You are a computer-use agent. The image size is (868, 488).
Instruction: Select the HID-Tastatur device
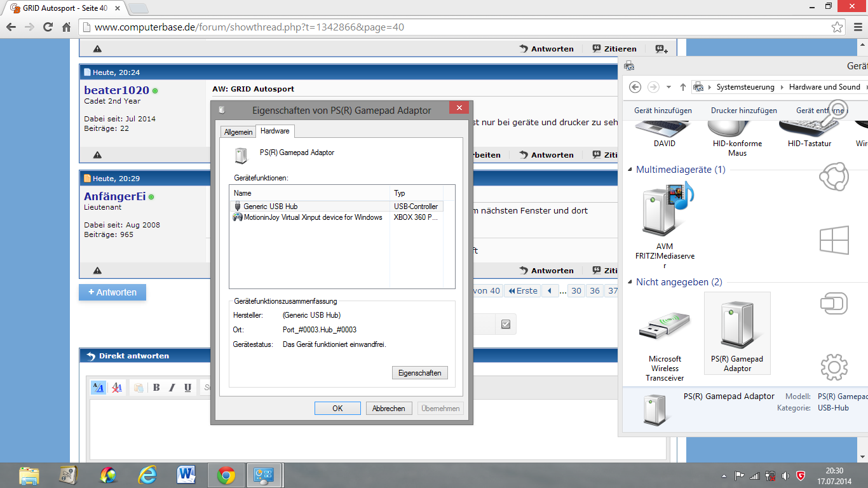pos(810,135)
